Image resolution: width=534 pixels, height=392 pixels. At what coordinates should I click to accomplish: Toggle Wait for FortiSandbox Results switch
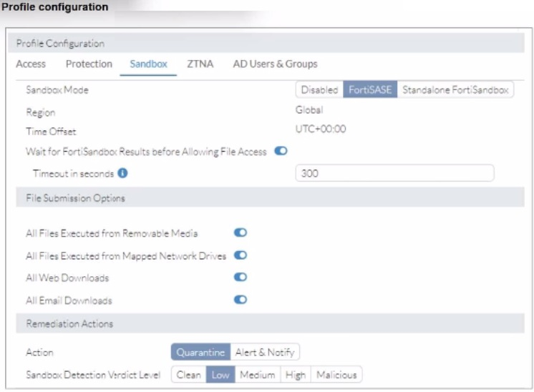281,151
